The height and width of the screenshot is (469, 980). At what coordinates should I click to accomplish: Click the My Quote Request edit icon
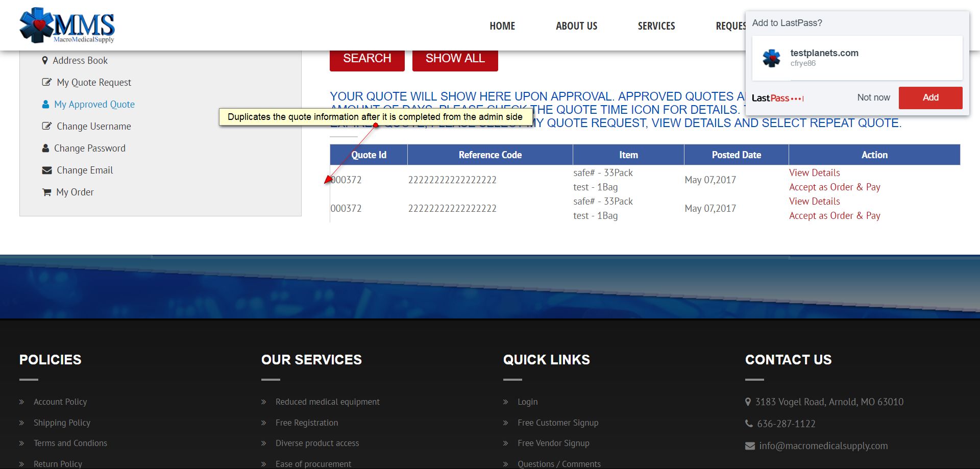[47, 82]
